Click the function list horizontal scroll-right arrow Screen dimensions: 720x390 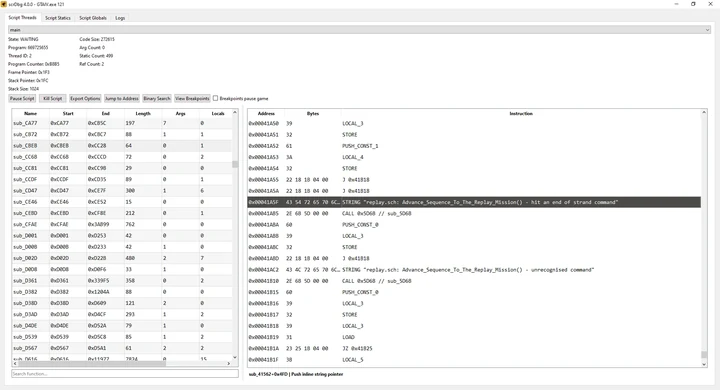click(229, 363)
